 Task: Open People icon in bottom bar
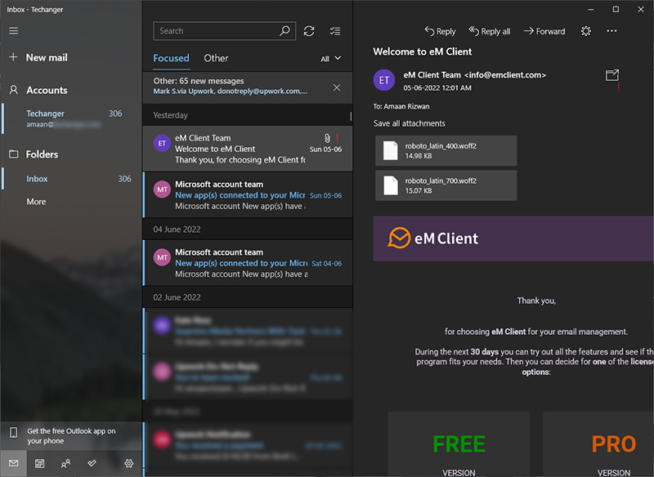(x=65, y=463)
